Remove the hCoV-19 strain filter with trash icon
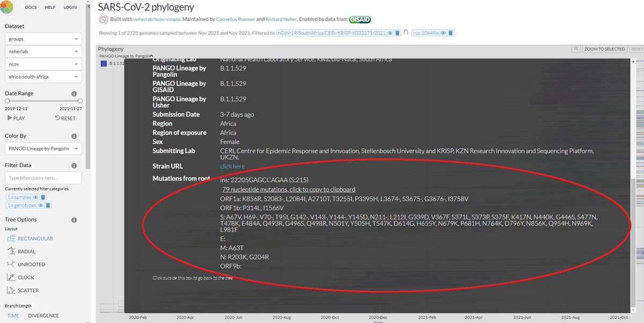The image size is (644, 323). click(398, 33)
